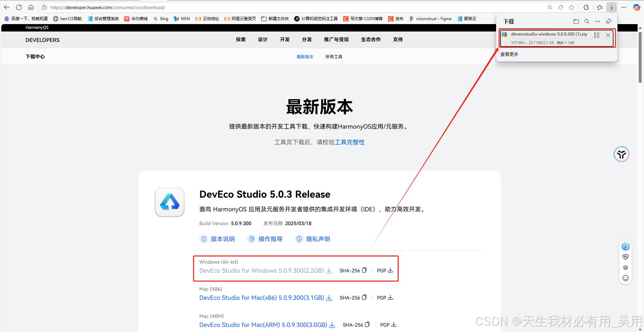Open the Bing bookmark
The height and width of the screenshot is (332, 644).
(x=161, y=19)
